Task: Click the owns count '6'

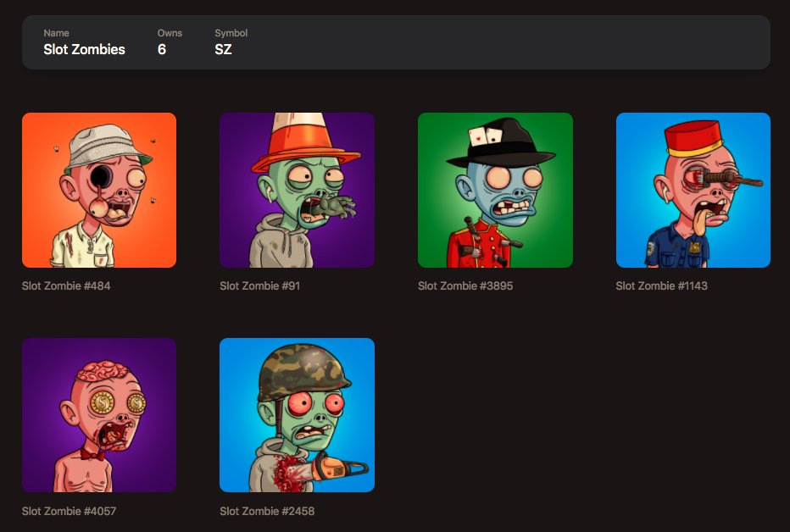Action: coord(162,49)
